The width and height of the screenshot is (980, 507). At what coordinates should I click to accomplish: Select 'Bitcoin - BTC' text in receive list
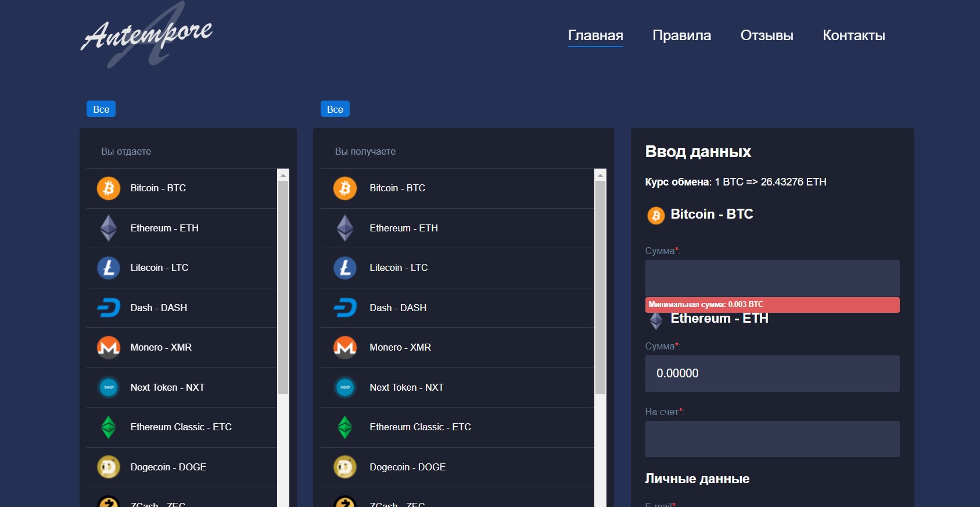(397, 188)
